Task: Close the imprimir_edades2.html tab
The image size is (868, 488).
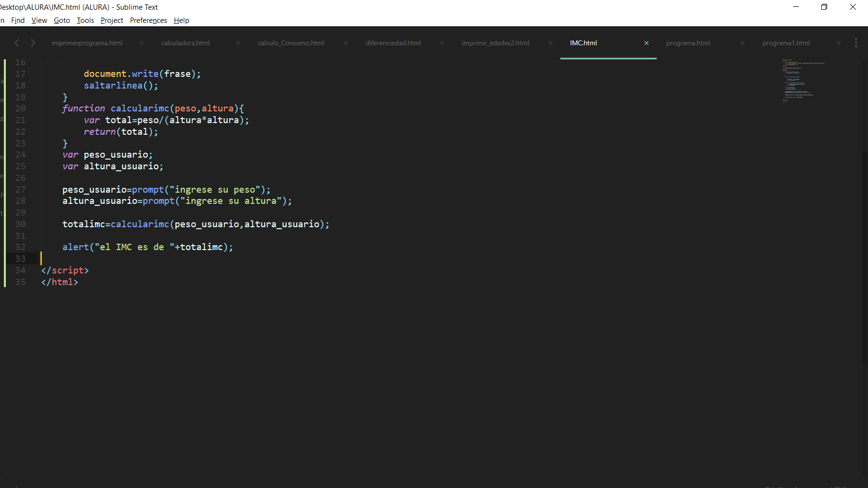Action: (550, 43)
